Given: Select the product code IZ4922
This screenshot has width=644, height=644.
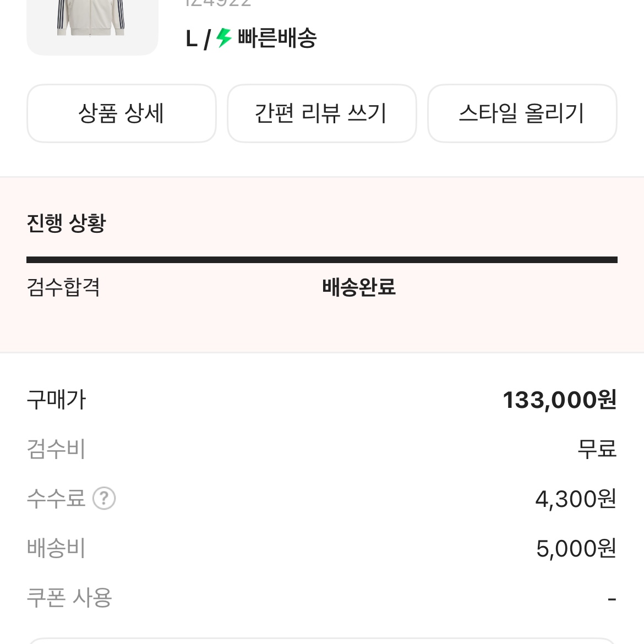Looking at the screenshot, I should (215, 4).
